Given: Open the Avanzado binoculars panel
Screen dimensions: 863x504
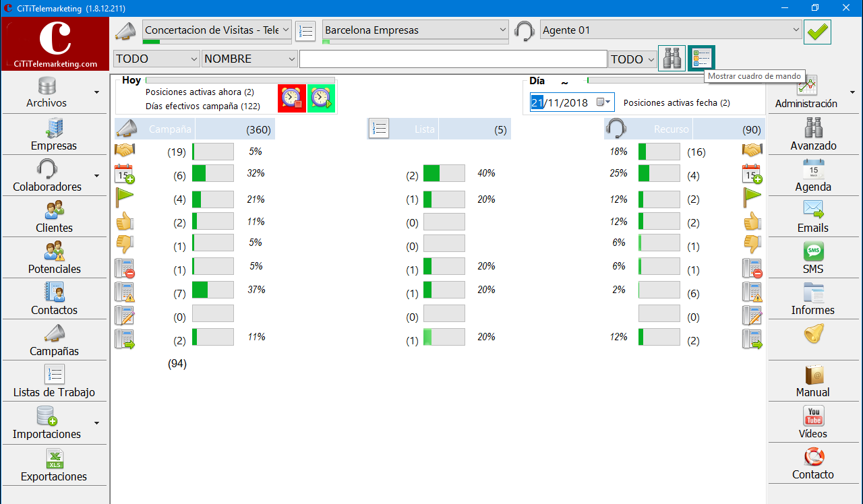Looking at the screenshot, I should click(813, 134).
